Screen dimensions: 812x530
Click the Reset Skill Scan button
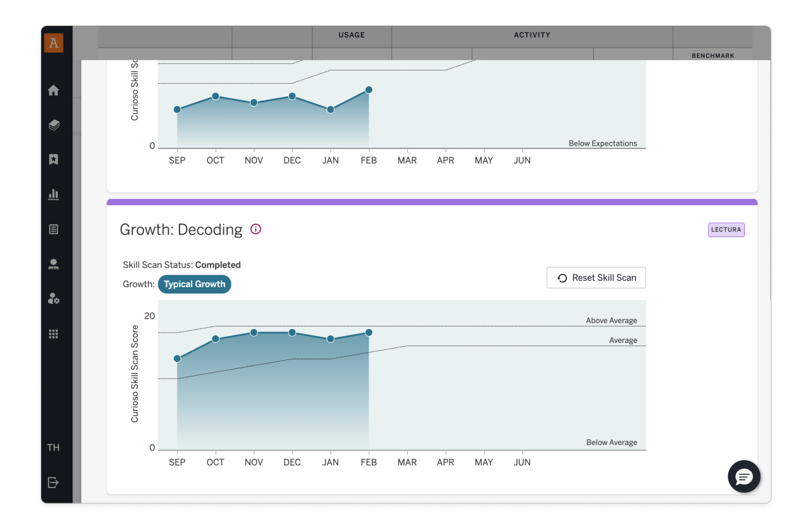(596, 277)
